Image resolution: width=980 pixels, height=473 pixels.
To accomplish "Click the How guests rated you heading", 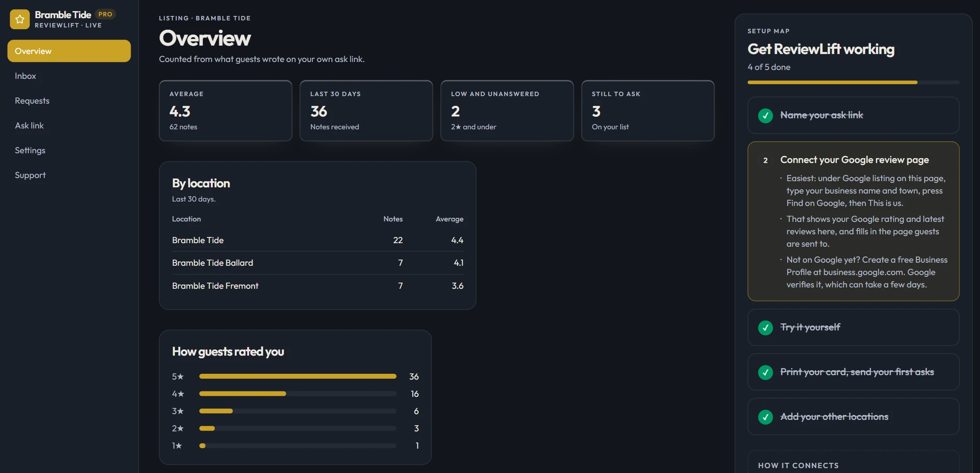I will 228,352.
